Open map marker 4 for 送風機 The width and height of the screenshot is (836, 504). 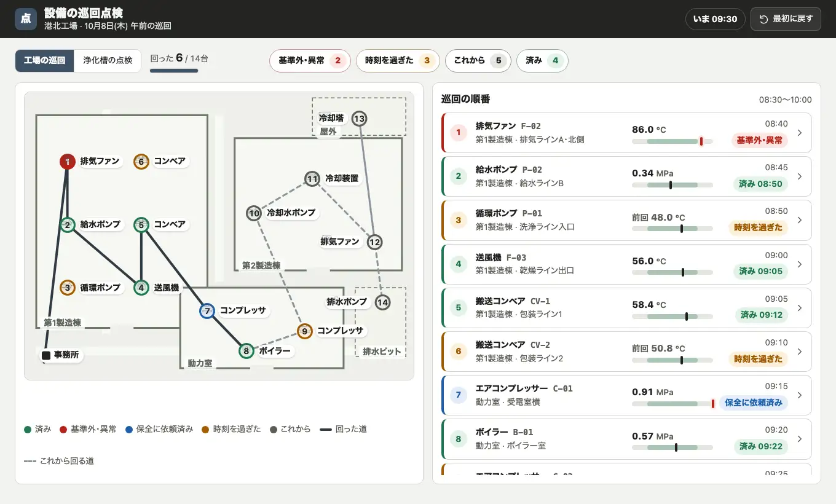141,288
